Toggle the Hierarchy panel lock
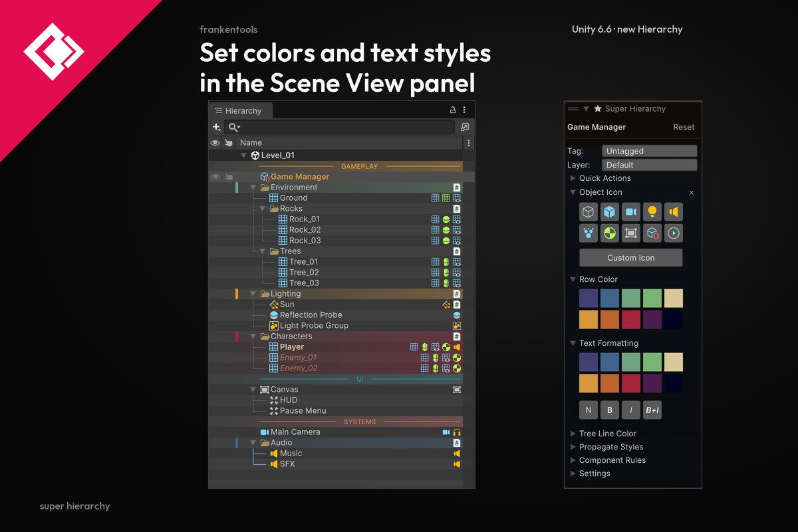This screenshot has height=532, width=798. point(453,110)
